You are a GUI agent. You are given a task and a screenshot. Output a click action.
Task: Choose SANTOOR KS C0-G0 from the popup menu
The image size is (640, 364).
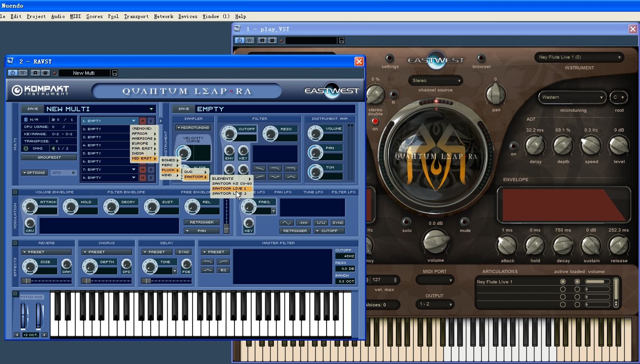pyautogui.click(x=232, y=183)
